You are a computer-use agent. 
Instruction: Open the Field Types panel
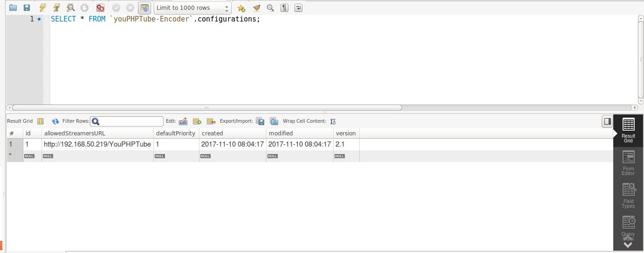628,196
